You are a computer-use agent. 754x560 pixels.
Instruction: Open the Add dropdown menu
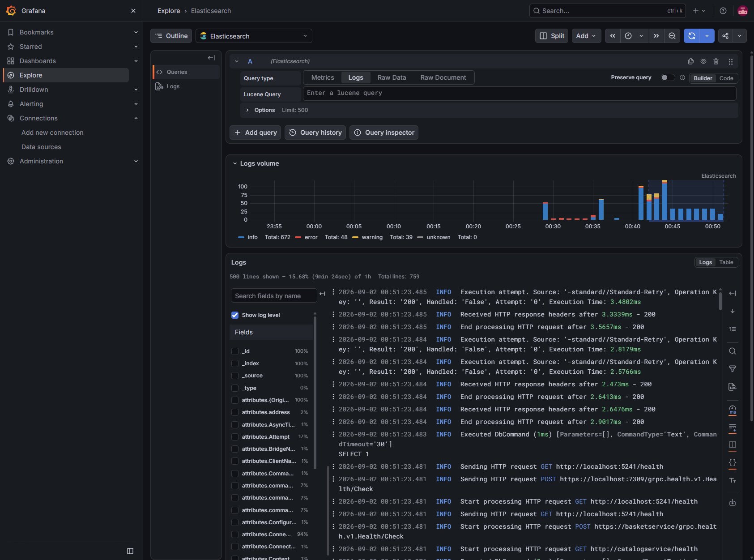(x=586, y=36)
